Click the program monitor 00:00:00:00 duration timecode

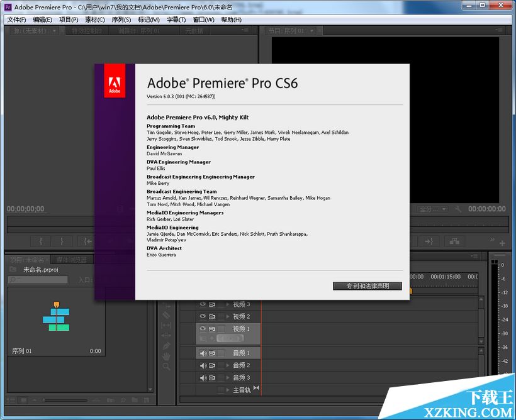point(486,209)
